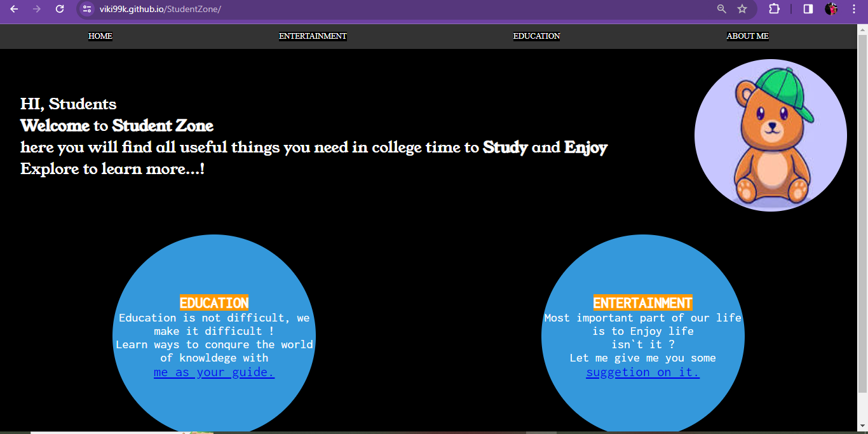868x434 pixels.
Task: Reload the Student Zone page
Action: click(x=60, y=9)
